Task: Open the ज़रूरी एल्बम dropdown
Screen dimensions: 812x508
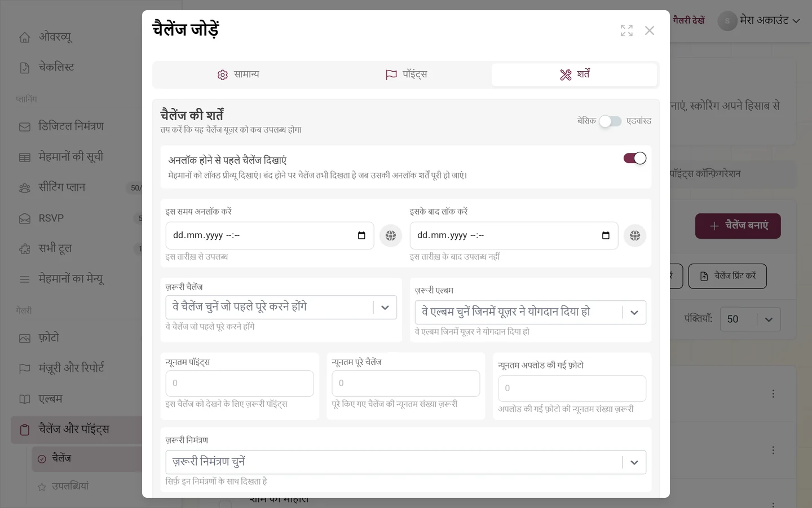Action: [x=531, y=313]
